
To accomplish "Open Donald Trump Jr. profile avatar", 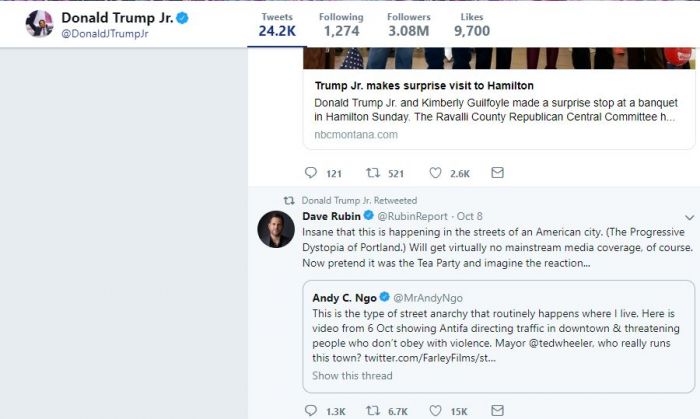I will 39,23.
